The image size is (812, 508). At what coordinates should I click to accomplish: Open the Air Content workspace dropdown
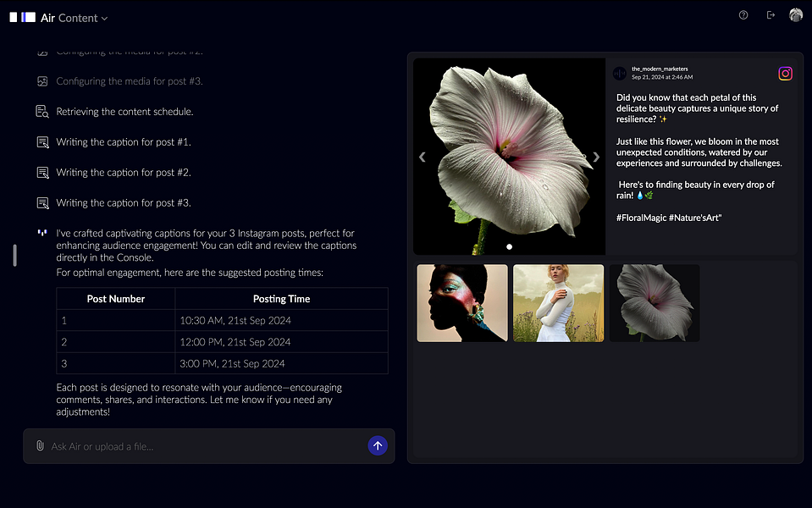(x=74, y=18)
